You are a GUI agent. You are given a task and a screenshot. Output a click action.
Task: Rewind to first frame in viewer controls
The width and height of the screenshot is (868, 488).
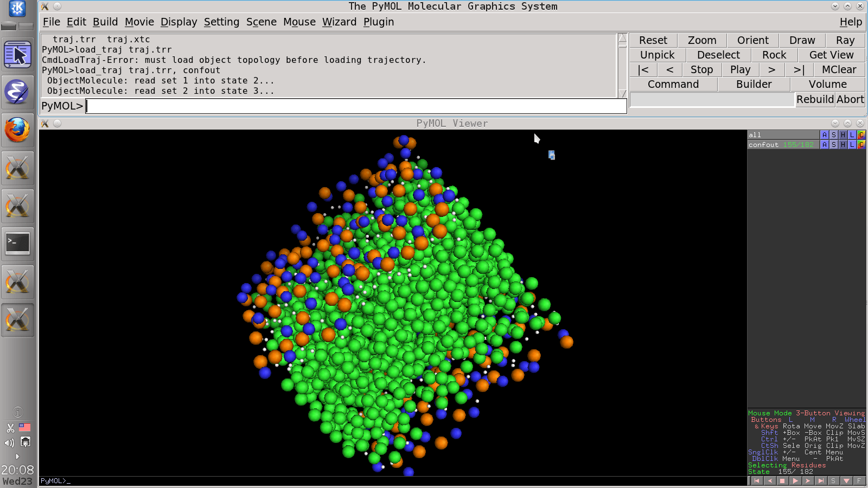757,481
